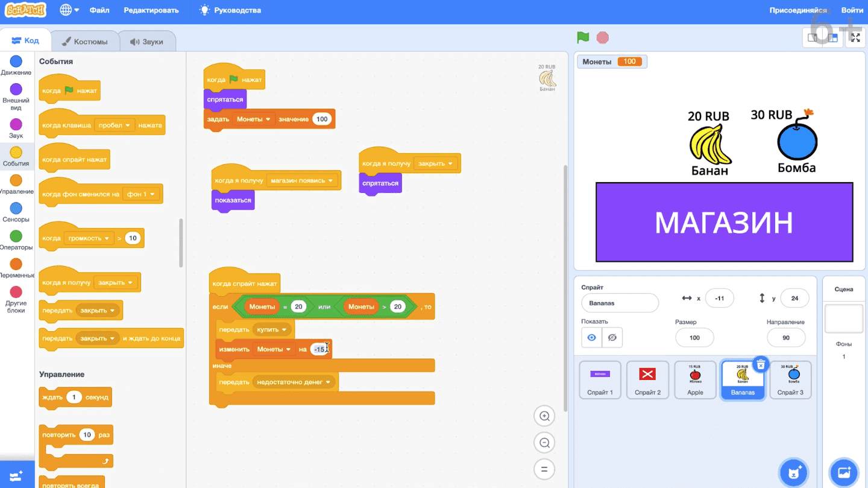Open the 'Файл' menu

click(99, 10)
